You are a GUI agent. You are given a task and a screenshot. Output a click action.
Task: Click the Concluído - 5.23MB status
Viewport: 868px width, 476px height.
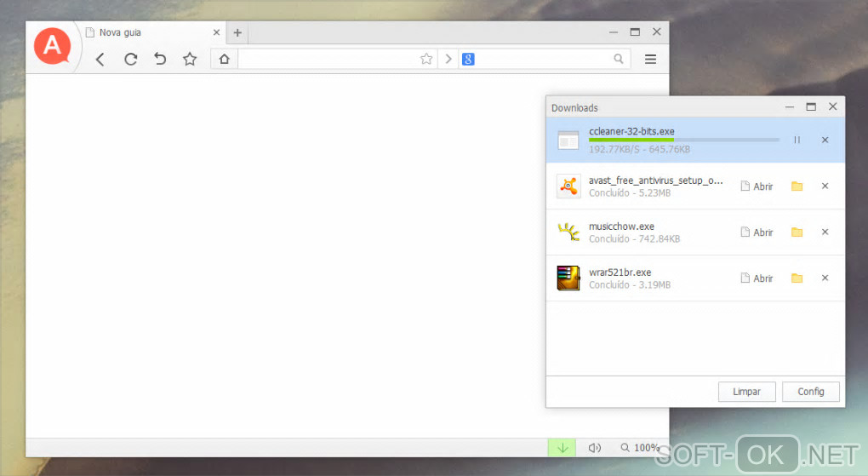[x=630, y=193]
